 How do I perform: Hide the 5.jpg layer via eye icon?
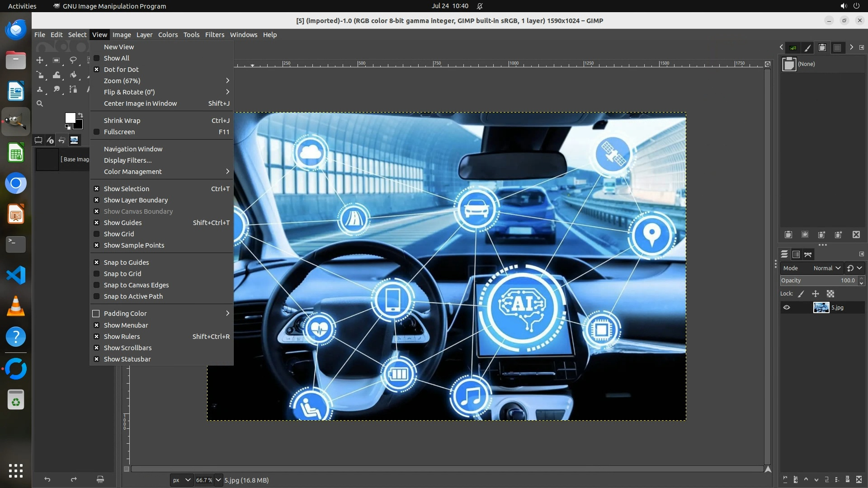(787, 308)
